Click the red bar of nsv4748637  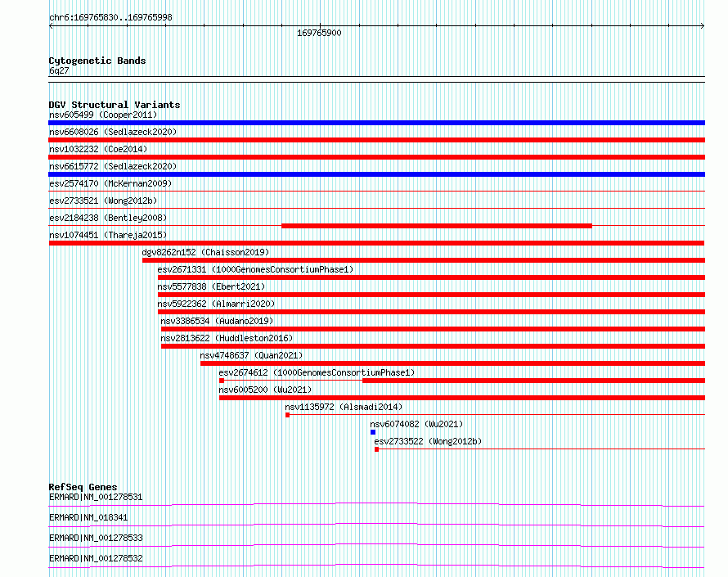coord(452,363)
